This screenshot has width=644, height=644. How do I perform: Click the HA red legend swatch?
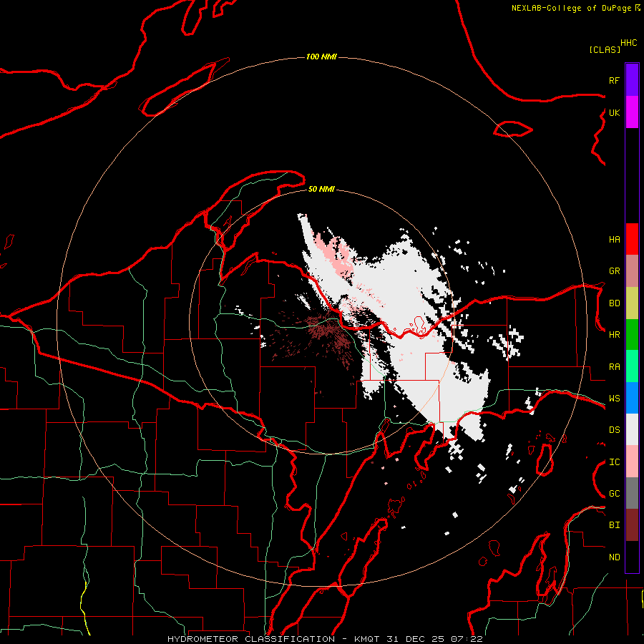point(632,239)
